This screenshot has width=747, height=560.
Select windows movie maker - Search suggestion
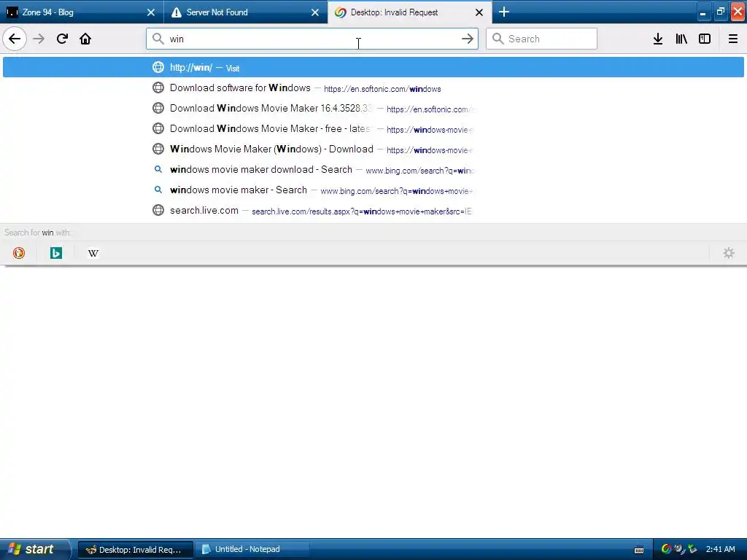(373, 190)
